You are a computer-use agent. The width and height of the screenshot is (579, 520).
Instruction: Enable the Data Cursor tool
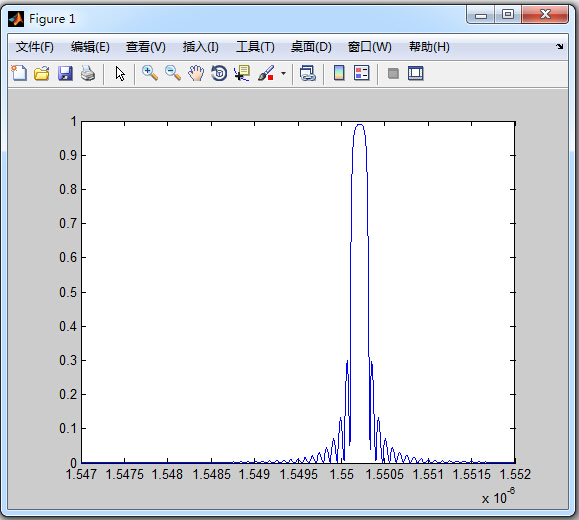click(x=242, y=73)
